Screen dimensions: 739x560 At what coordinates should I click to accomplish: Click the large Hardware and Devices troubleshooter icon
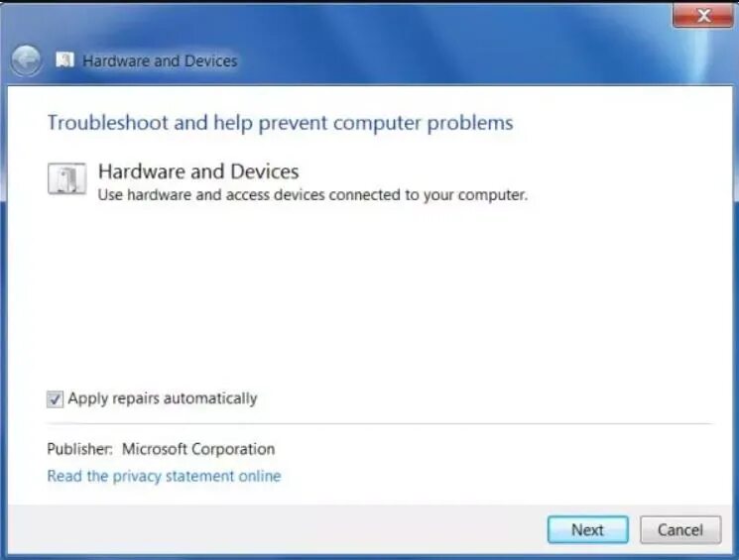tap(66, 178)
